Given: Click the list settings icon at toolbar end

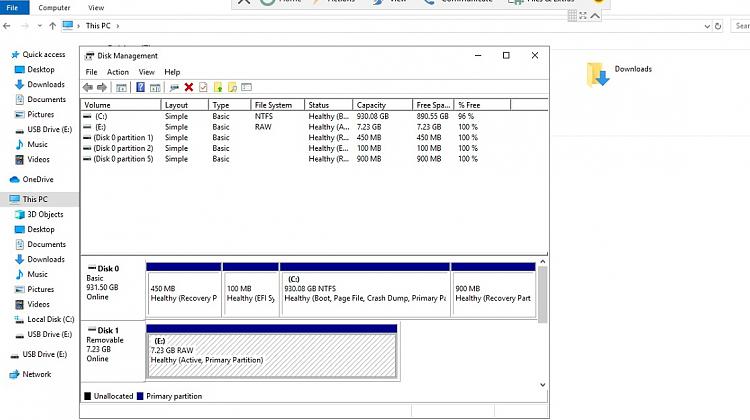Looking at the screenshot, I should pyautogui.click(x=246, y=87).
